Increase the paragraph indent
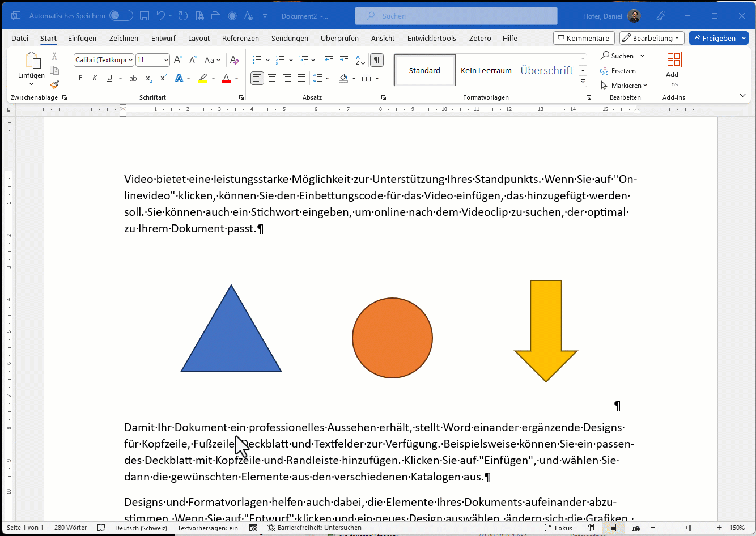Image resolution: width=756 pixels, height=536 pixels. pos(344,60)
